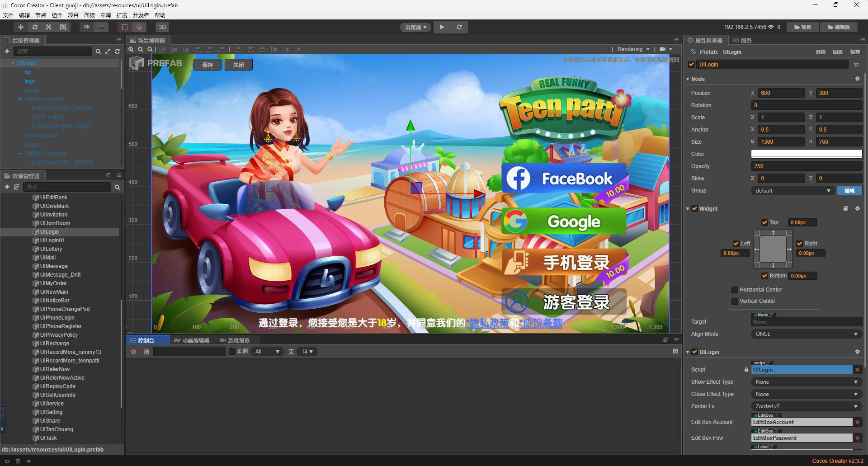Screen dimensions: 868x466
Task: Select the Scale transform tool
Action: click(48, 27)
